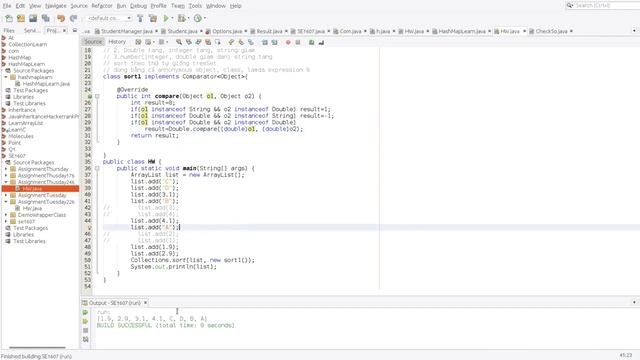The image size is (640, 360).
Task: Click the Undo toolbar icon
Action: [x=61, y=18]
